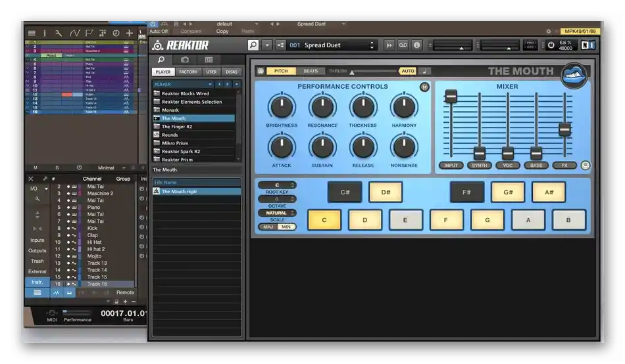Select the search magnifier sidebar tab

(161, 60)
